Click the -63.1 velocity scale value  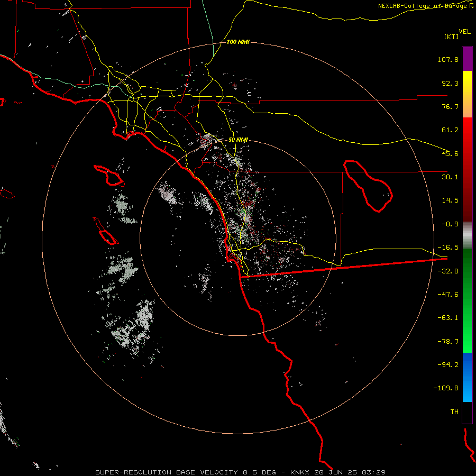[448, 318]
